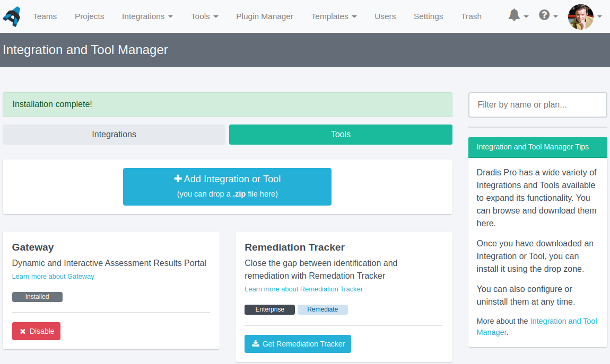Open Learn more about Gateway link

coord(53,276)
